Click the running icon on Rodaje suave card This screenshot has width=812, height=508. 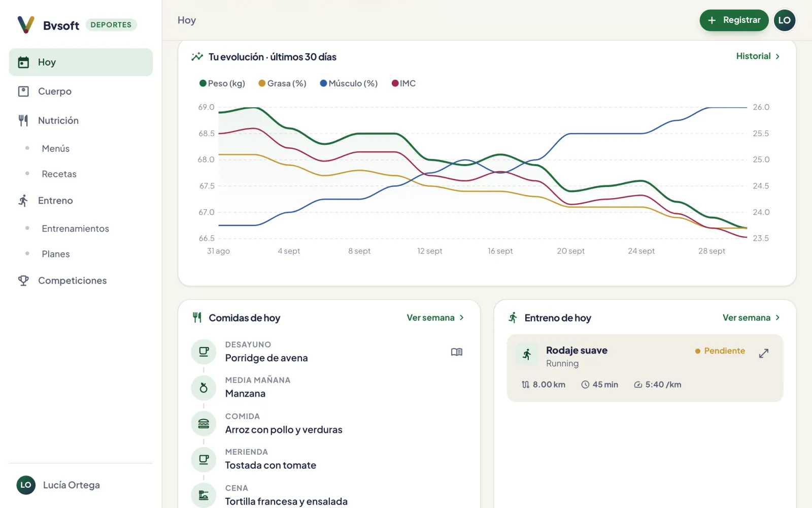[527, 355]
